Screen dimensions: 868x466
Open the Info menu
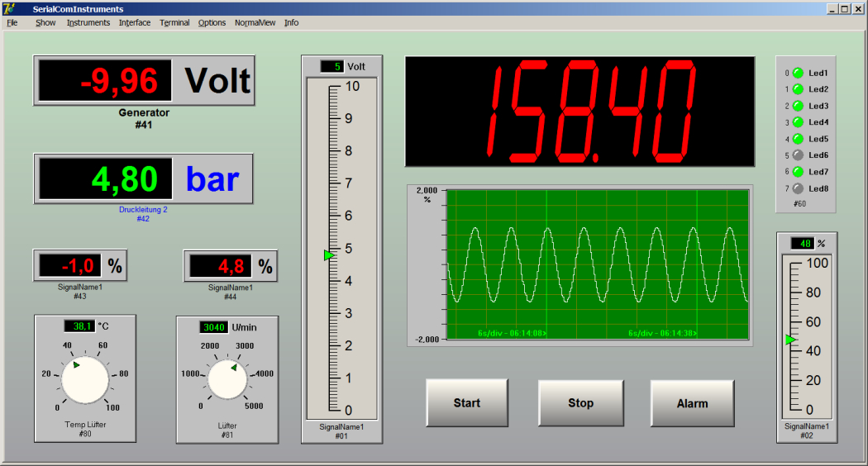(x=291, y=22)
